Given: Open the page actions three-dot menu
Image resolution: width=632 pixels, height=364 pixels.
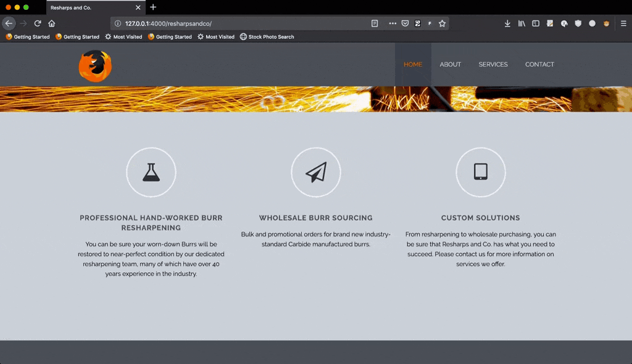Looking at the screenshot, I should [393, 23].
